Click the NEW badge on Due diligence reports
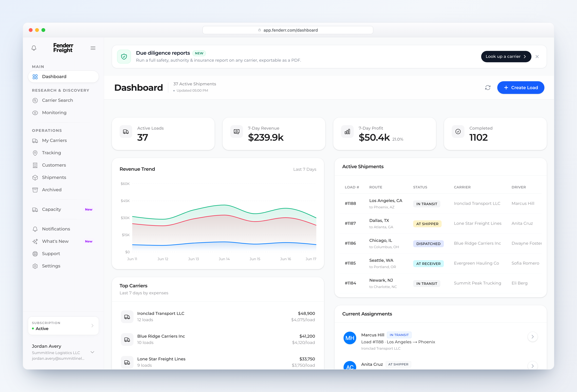Screen dimensions: 577x392 199,53
